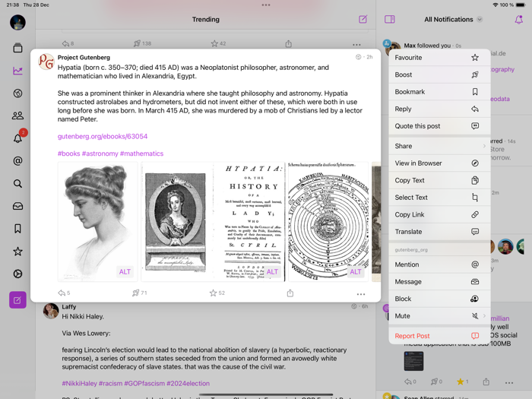
Task: Open mentions @ icon in sidebar
Action: pos(17,161)
